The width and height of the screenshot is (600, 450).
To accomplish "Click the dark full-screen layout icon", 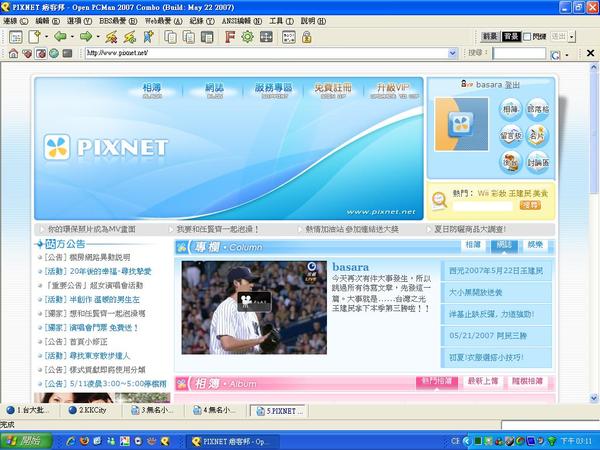I will click(x=266, y=37).
